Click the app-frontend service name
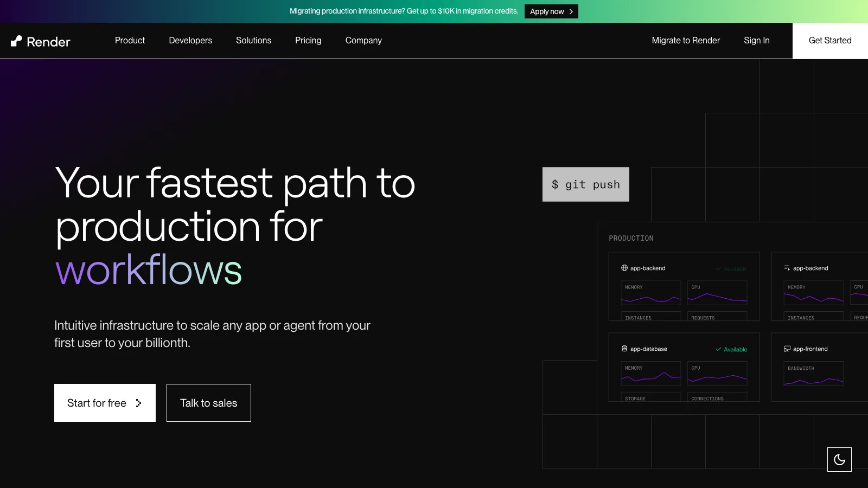The image size is (868, 488). point(810,349)
